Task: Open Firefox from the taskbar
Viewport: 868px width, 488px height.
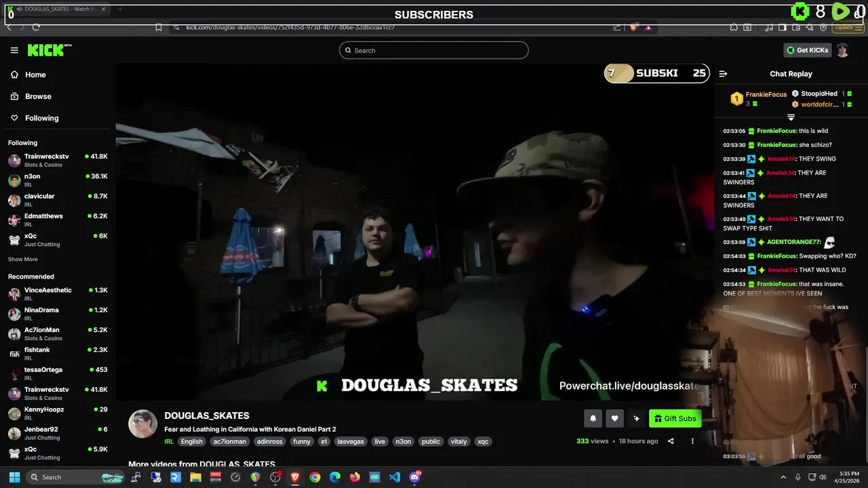Action: 355,477
